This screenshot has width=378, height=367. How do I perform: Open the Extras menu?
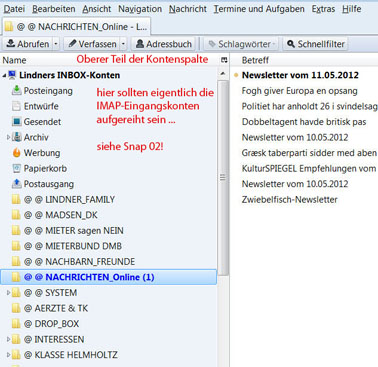pyautogui.click(x=323, y=9)
